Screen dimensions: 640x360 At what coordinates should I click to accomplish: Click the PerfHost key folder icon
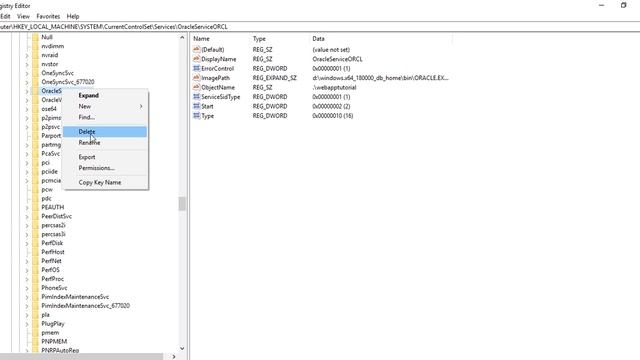35,252
